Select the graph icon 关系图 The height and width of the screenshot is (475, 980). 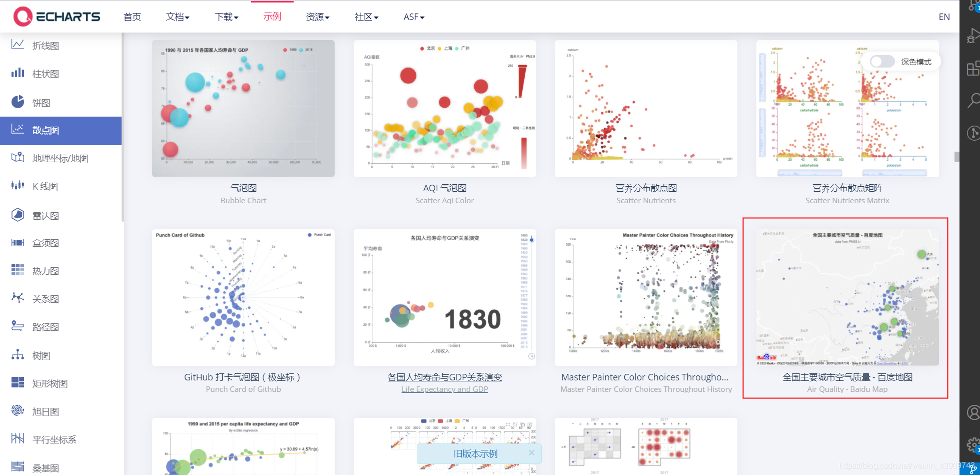click(18, 298)
